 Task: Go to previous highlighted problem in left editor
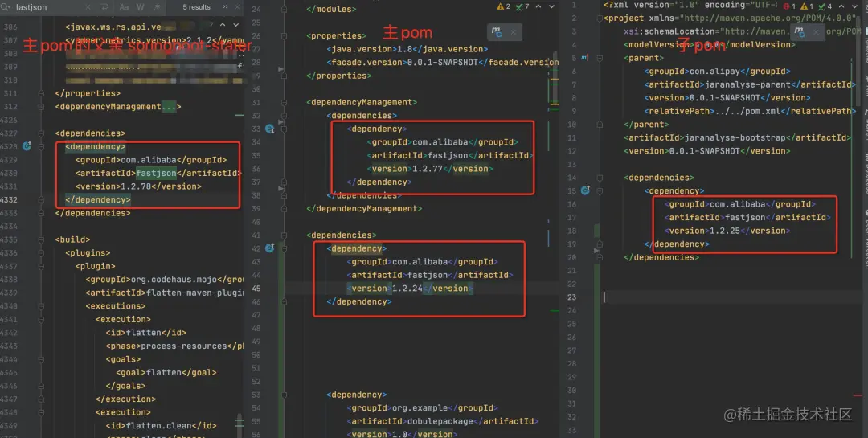pos(223,25)
